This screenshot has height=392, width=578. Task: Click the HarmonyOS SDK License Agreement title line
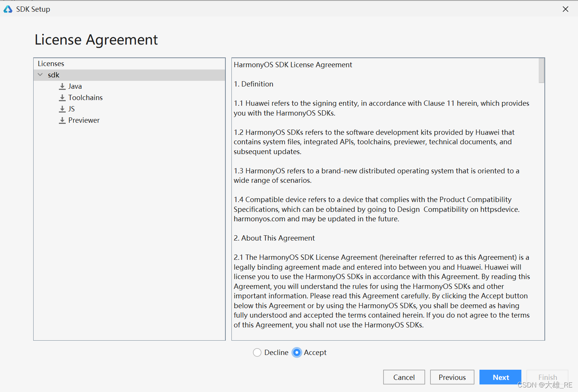pyautogui.click(x=293, y=65)
